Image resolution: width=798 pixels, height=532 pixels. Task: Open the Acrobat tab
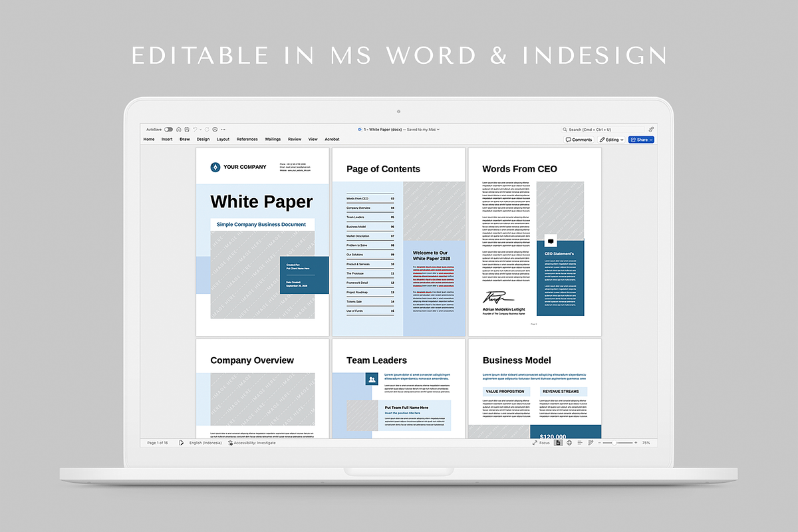pyautogui.click(x=332, y=140)
